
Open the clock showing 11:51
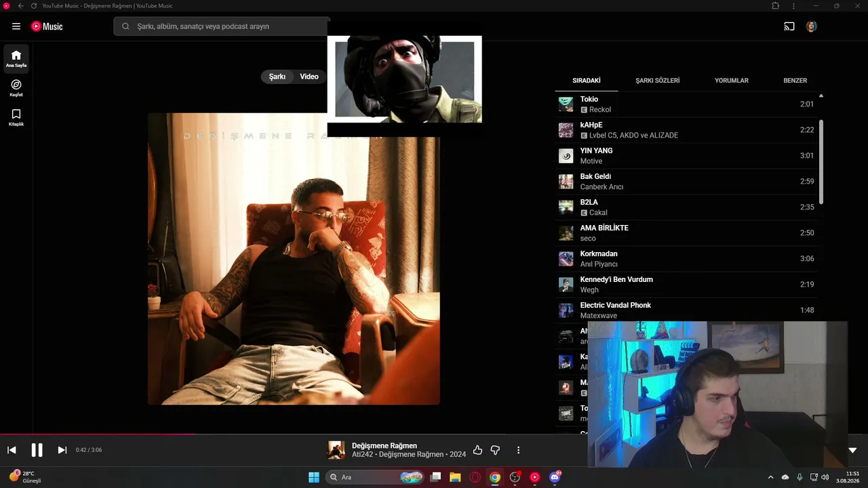click(x=849, y=477)
